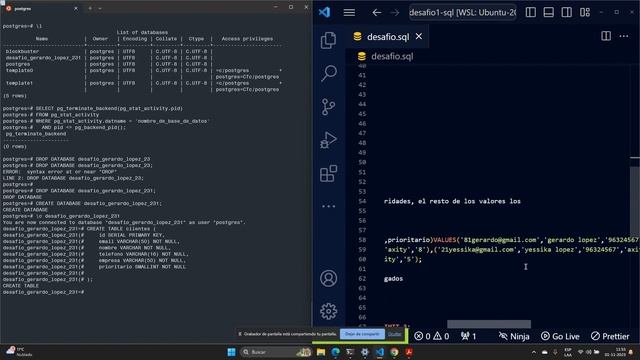Close the postgres terminal tab

click(76, 8)
